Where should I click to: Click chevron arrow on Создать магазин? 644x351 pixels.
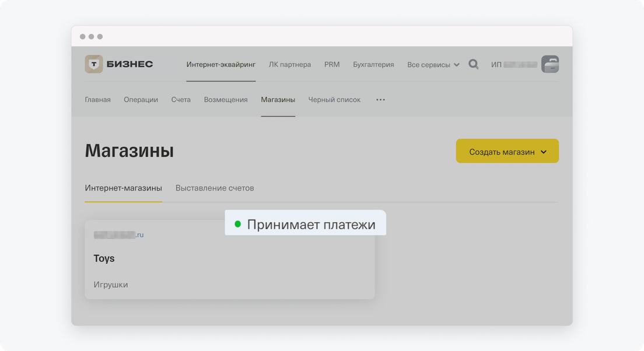pyautogui.click(x=544, y=152)
